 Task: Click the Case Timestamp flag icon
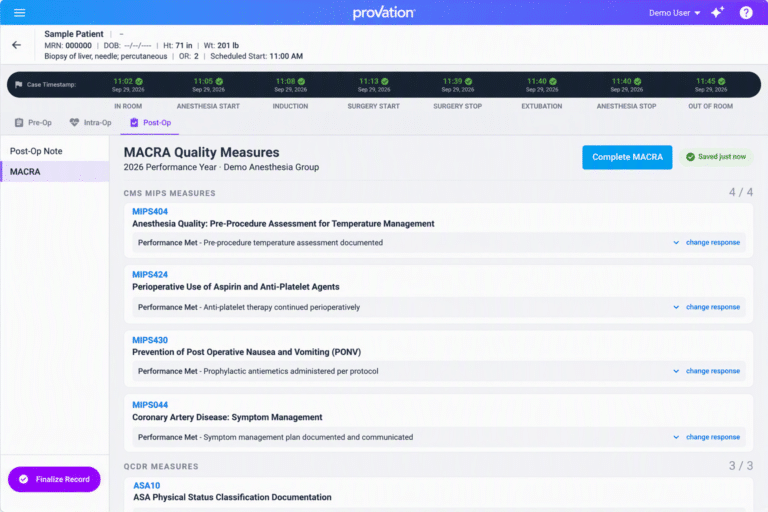tap(19, 85)
